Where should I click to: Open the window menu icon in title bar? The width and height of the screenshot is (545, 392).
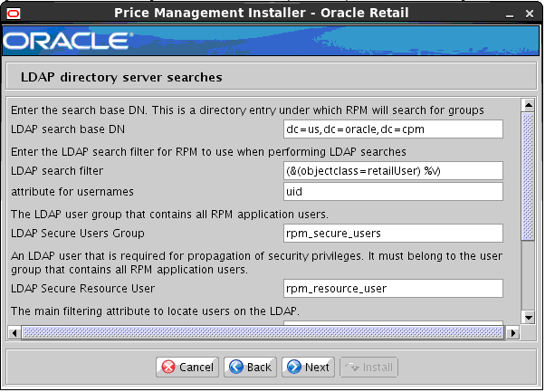(14, 14)
